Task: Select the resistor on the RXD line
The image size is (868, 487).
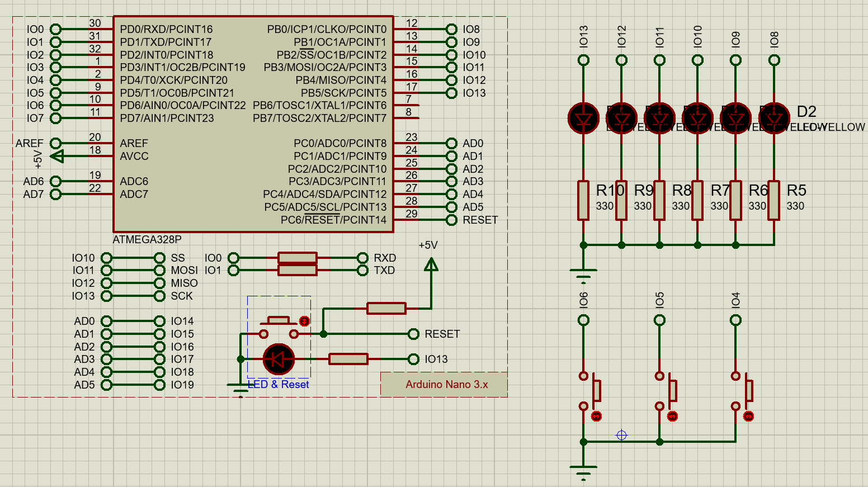Action: tap(298, 258)
